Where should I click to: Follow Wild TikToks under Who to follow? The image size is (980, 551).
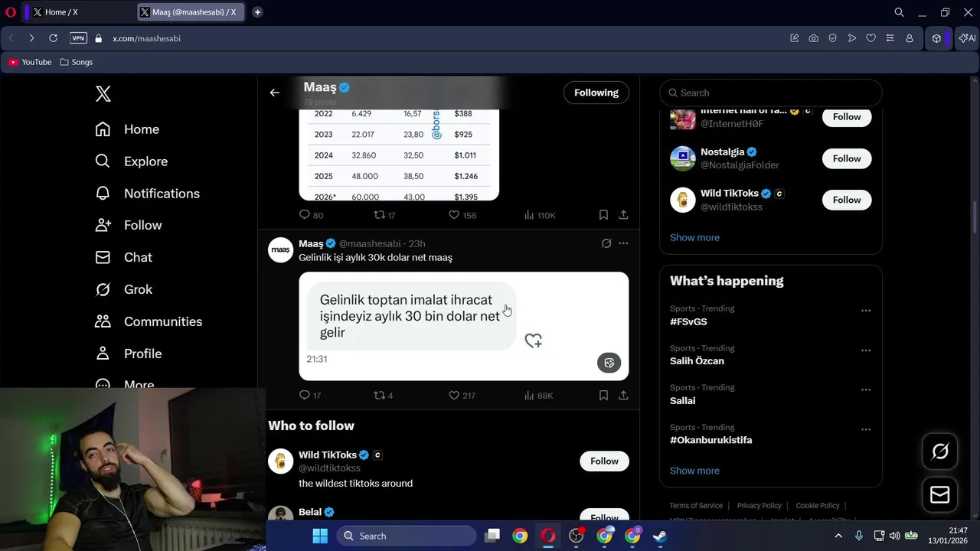pos(604,461)
